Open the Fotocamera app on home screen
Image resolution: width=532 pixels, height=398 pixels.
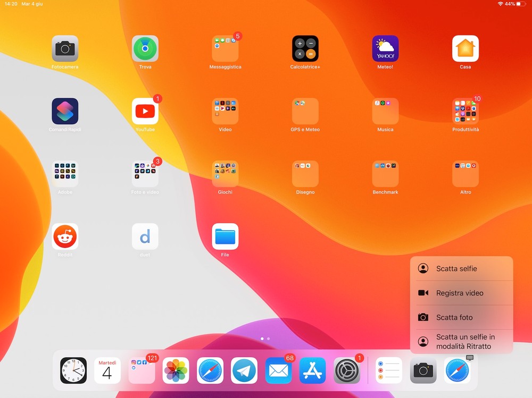coord(65,48)
